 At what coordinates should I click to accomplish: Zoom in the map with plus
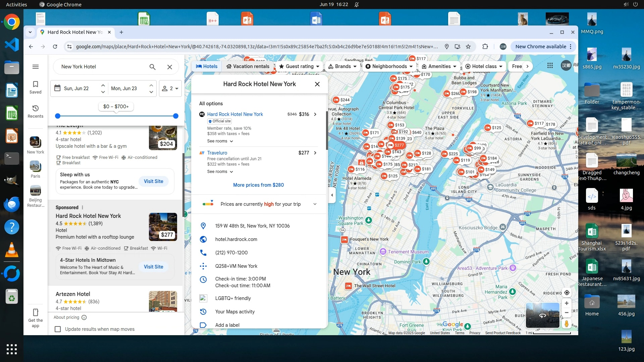pos(567,303)
